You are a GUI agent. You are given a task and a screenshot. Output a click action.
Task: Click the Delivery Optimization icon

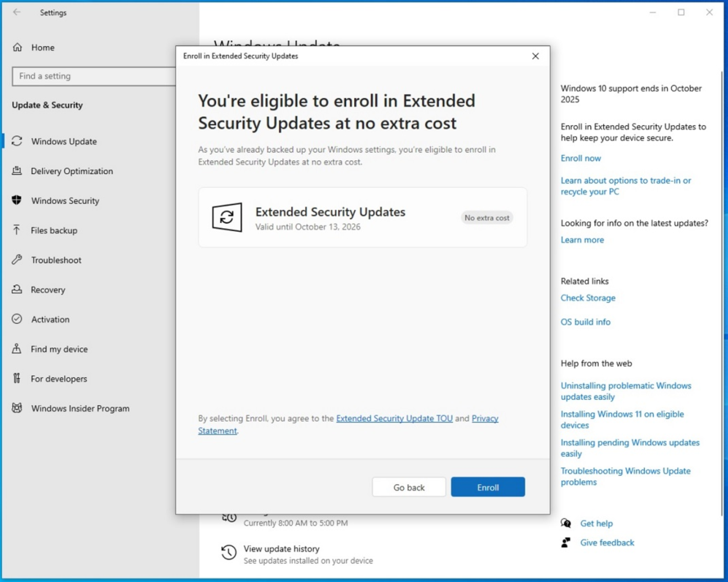(17, 171)
